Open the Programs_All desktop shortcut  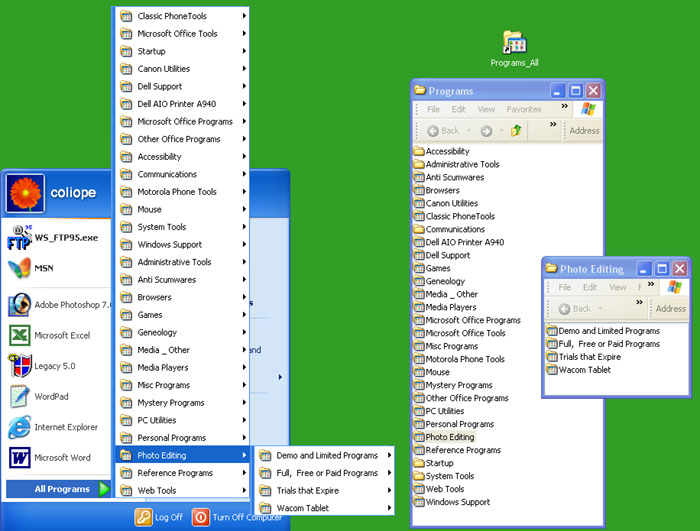pos(514,48)
